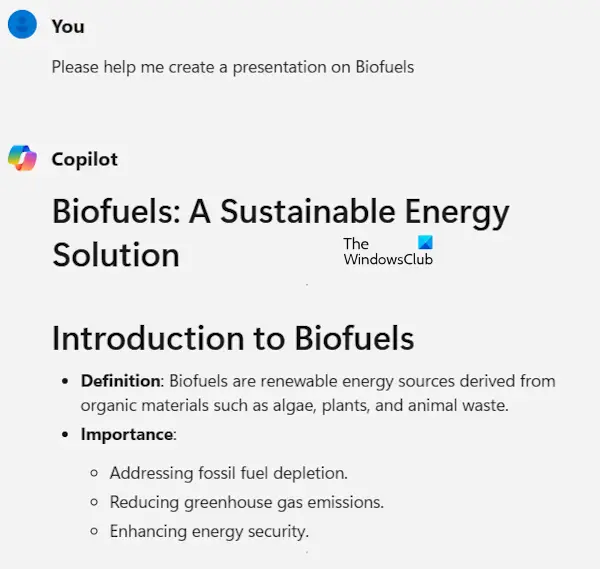Image resolution: width=600 pixels, height=569 pixels.
Task: Click the line mentioning algae, plants, and animal waste
Action: click(x=294, y=406)
